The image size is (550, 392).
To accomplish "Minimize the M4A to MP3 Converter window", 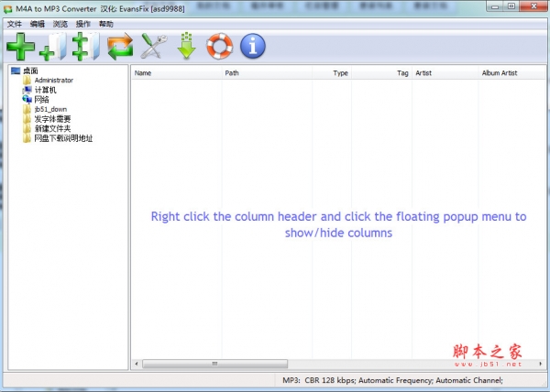I will coord(495,6).
